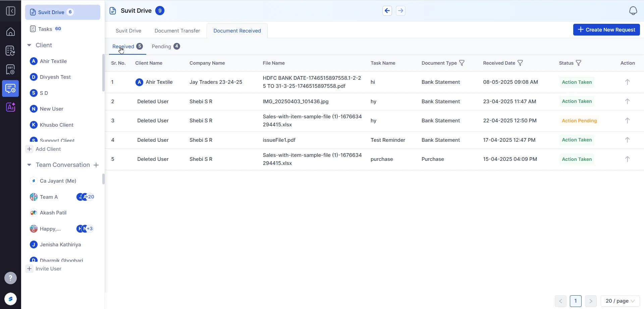Click upload arrow for Ahir Textile row
644x309 pixels.
pos(627,82)
